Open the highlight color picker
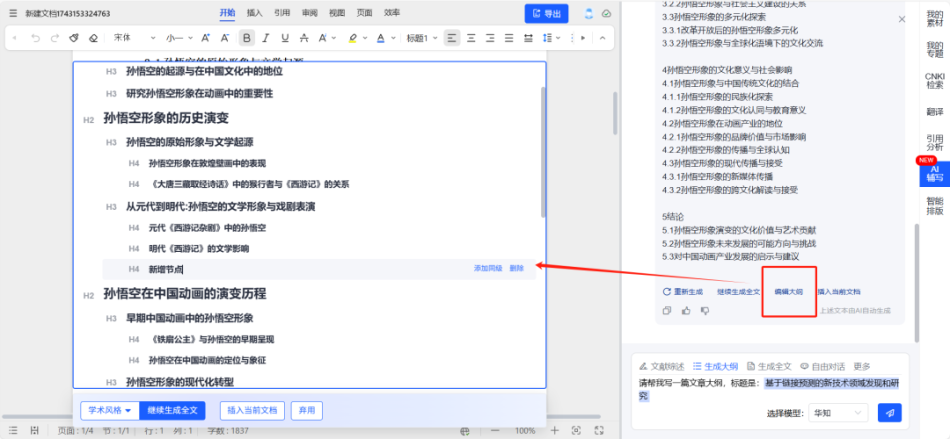This screenshot has height=439, width=950. [357, 38]
